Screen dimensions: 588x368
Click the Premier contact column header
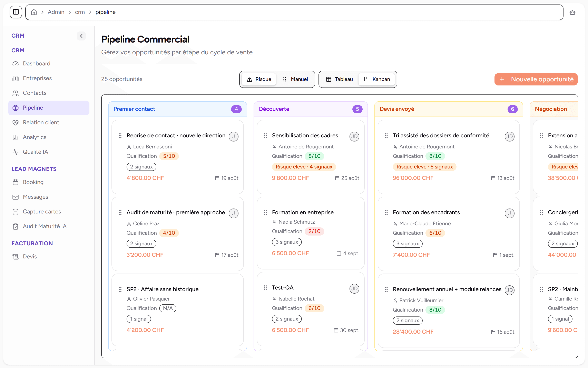[x=178, y=109]
